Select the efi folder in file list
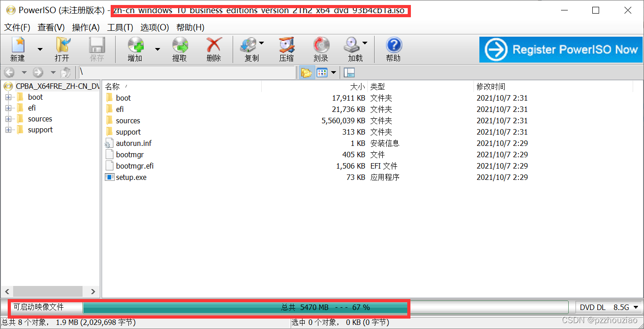 tap(119, 109)
